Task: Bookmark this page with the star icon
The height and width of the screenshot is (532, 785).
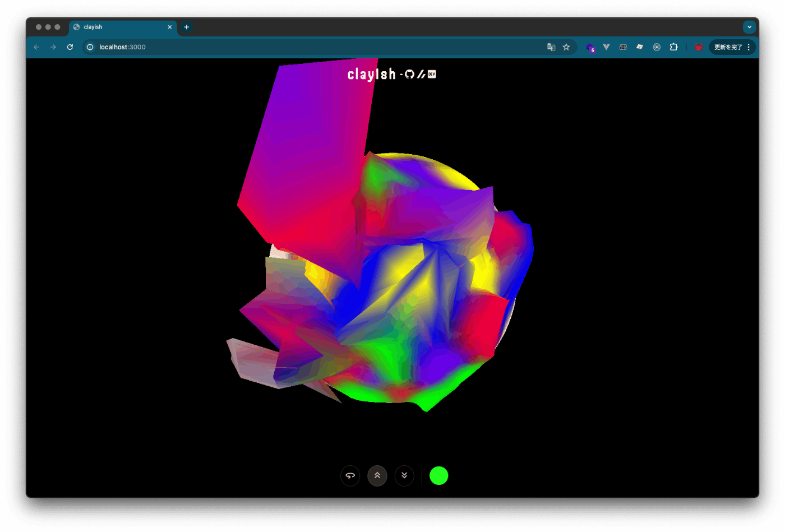Action: [566, 47]
